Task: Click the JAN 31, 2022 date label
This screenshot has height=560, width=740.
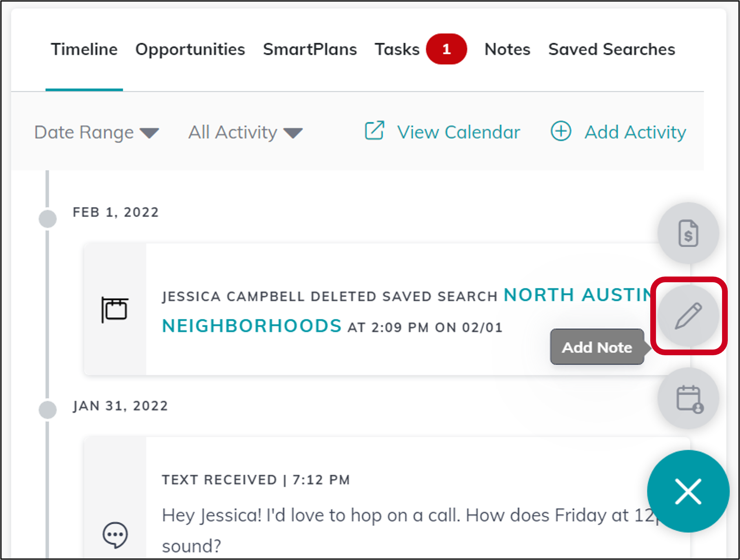Action: [120, 406]
